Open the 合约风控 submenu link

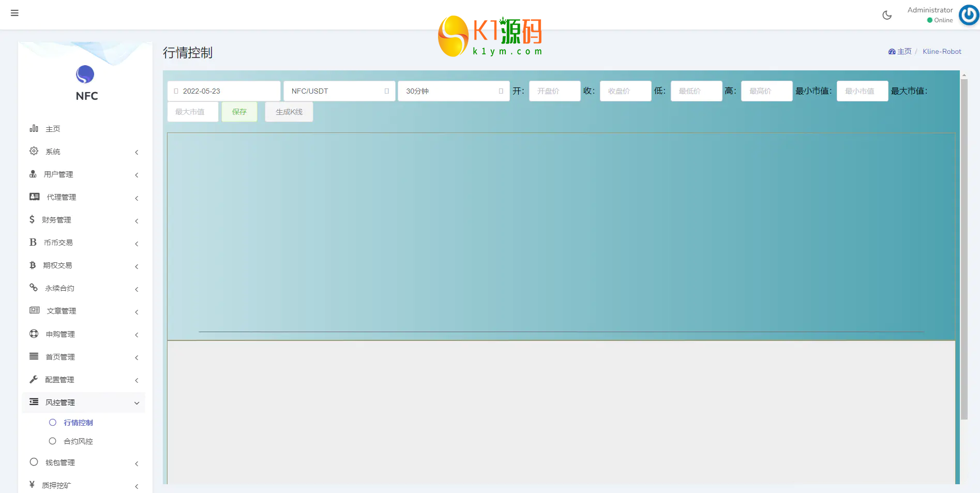(78, 441)
